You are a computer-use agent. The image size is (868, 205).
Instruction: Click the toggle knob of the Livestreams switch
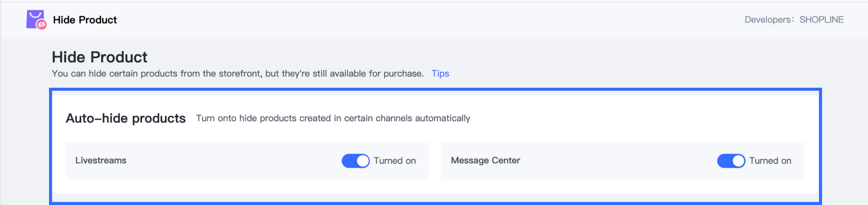pyautogui.click(x=363, y=161)
